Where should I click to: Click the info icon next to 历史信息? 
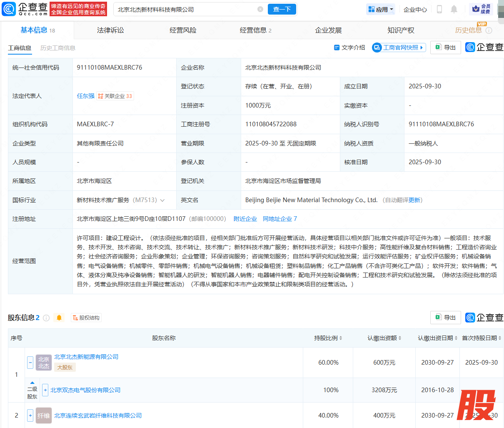489,30
